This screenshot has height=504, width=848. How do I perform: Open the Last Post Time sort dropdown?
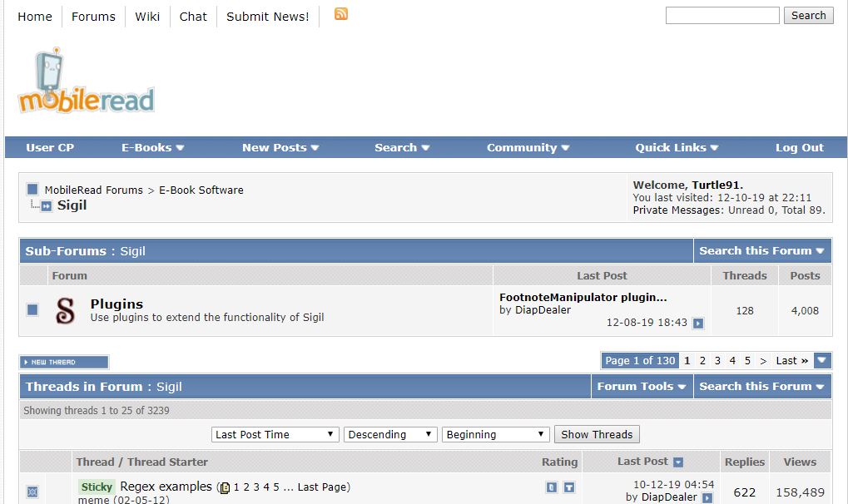[x=275, y=434]
